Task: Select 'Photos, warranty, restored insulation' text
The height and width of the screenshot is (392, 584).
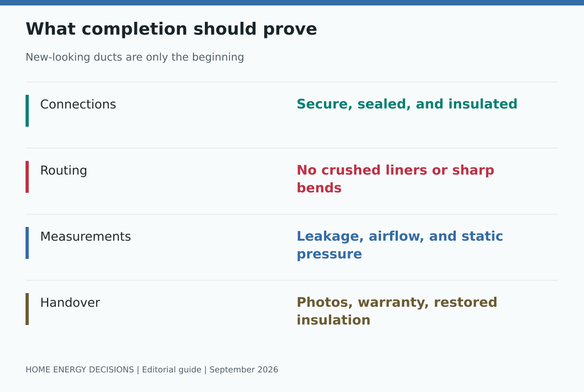Action: (397, 311)
